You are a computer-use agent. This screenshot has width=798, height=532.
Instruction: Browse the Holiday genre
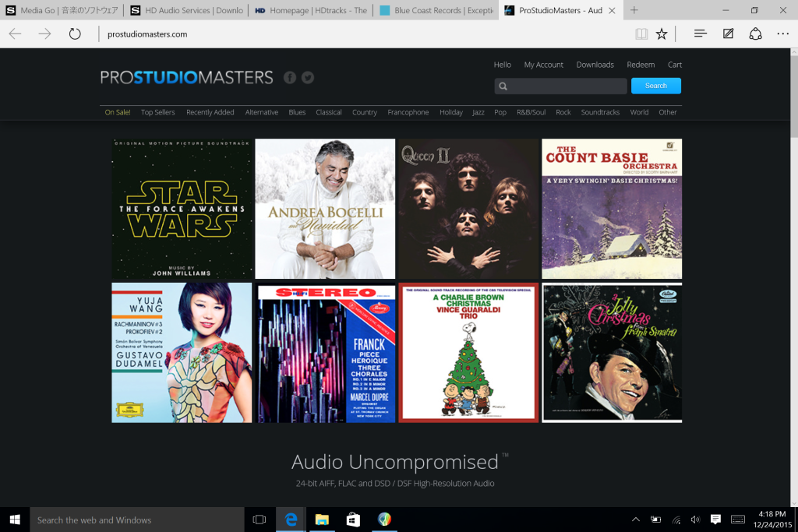click(x=451, y=112)
